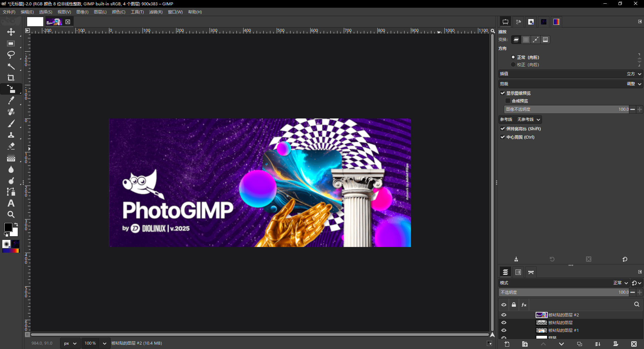Swap foreground and background colors

click(x=16, y=224)
